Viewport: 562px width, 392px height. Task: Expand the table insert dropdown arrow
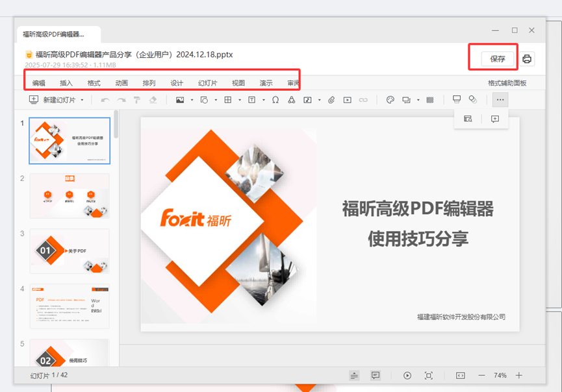pyautogui.click(x=240, y=100)
